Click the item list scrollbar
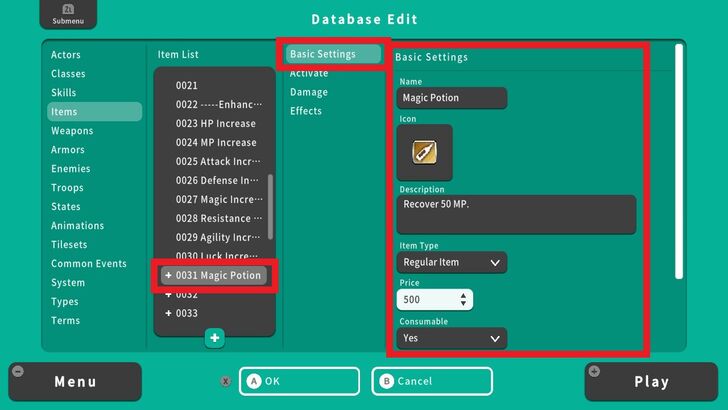Viewport: 728px width, 410px height. [x=269, y=206]
